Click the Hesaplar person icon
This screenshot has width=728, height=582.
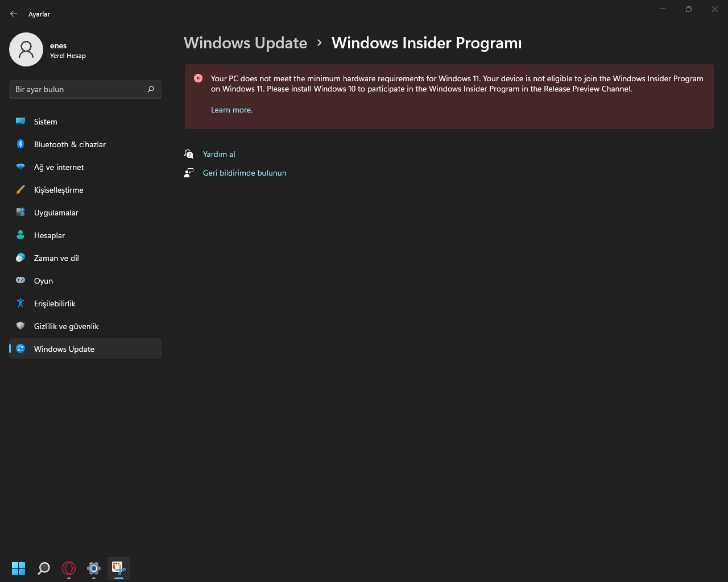pos(20,235)
